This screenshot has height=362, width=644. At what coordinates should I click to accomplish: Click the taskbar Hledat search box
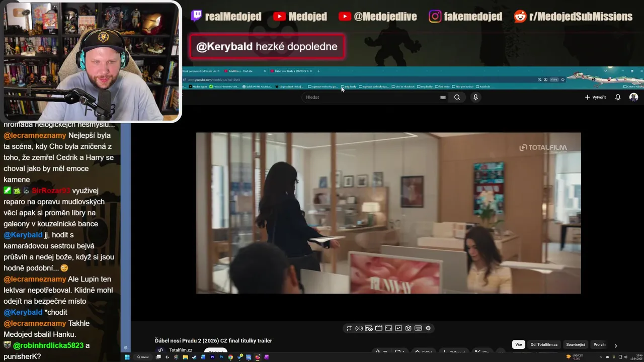[143, 357]
